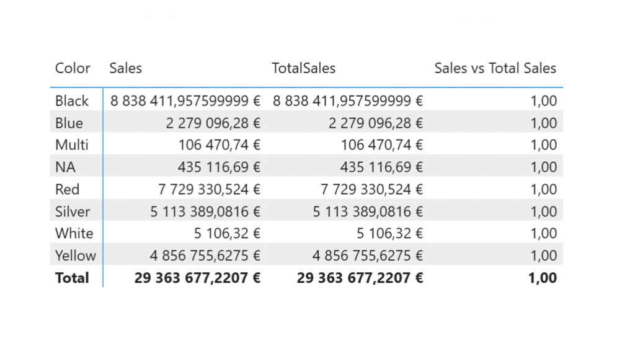
Task: Click the White row label
Action: pos(74,234)
